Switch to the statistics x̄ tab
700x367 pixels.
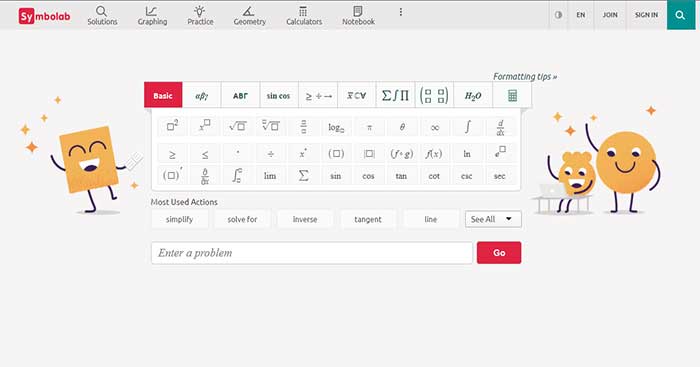tap(357, 95)
